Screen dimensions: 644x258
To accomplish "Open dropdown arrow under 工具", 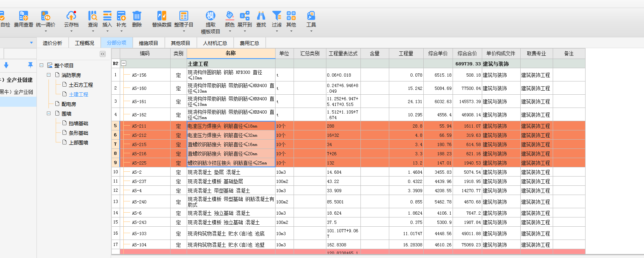I will coord(311,31).
